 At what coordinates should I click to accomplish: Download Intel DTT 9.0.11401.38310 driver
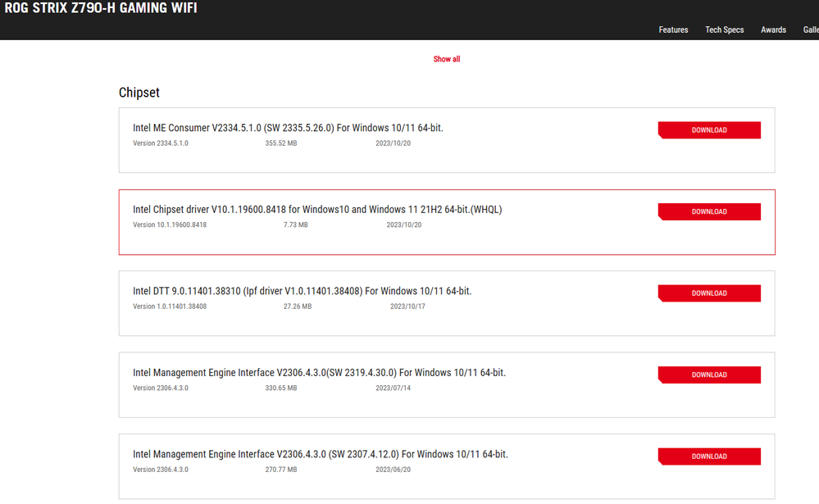[709, 293]
